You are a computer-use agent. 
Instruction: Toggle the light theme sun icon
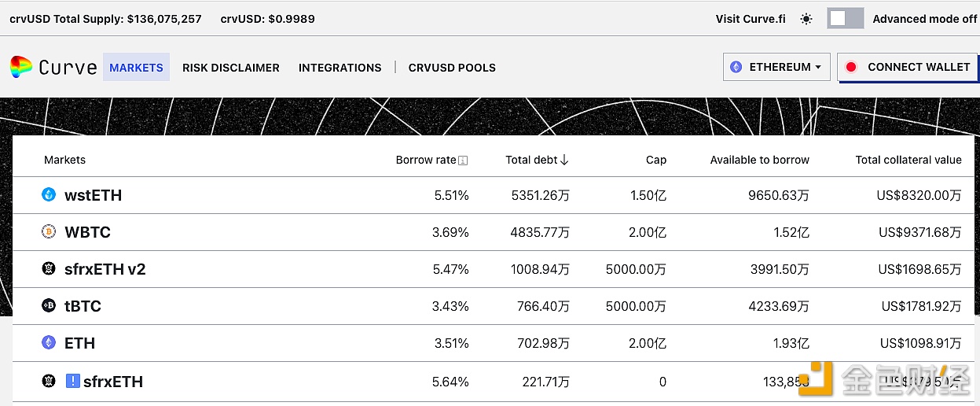point(806,19)
